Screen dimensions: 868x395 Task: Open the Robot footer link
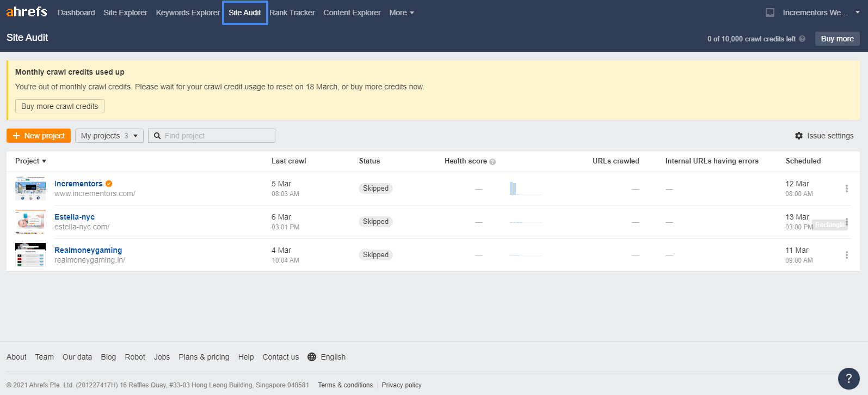(x=135, y=357)
